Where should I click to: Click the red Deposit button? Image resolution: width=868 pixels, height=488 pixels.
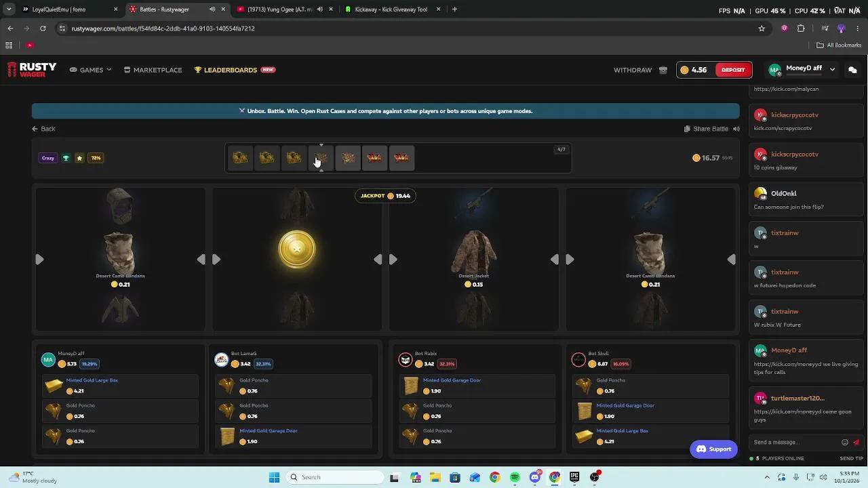[733, 70]
